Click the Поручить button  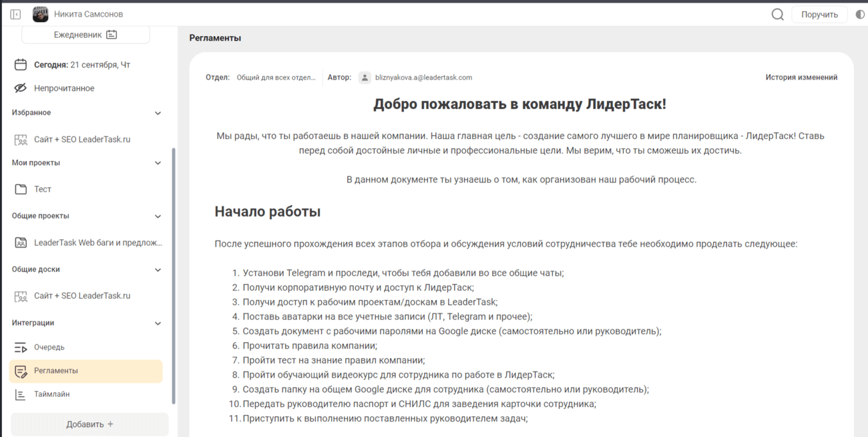tap(819, 14)
